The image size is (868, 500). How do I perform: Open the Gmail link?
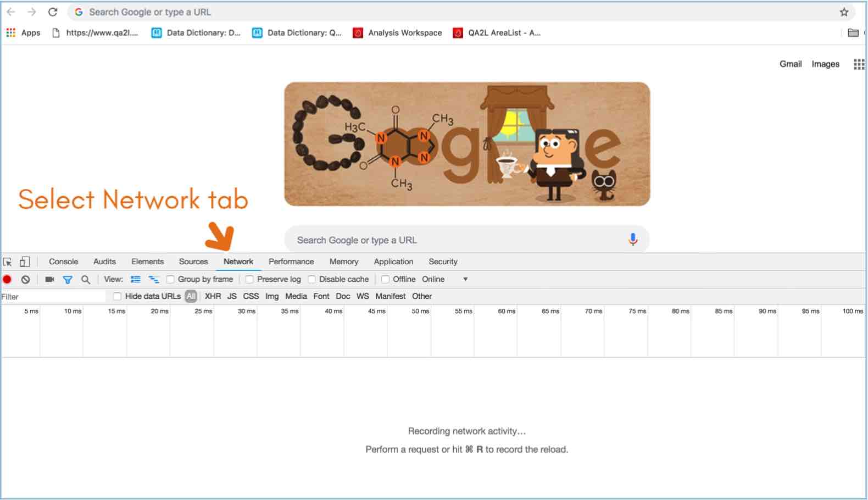pos(791,64)
